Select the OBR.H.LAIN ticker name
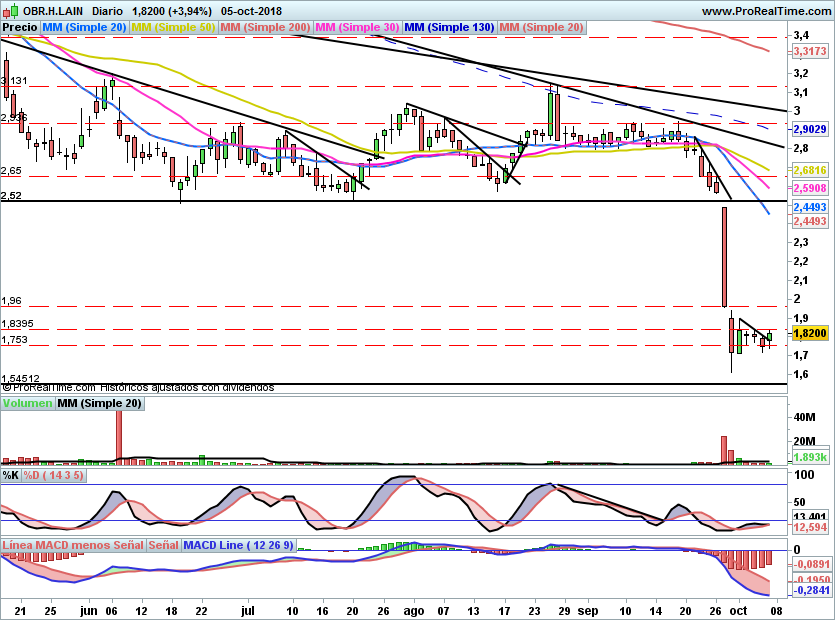Viewport: 835px width, 620px height. point(53,11)
